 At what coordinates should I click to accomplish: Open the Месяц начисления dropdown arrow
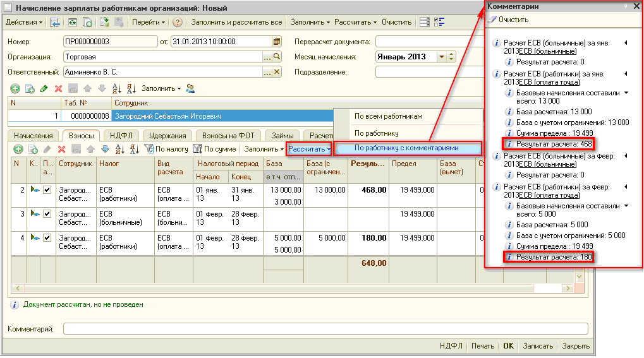coord(442,57)
